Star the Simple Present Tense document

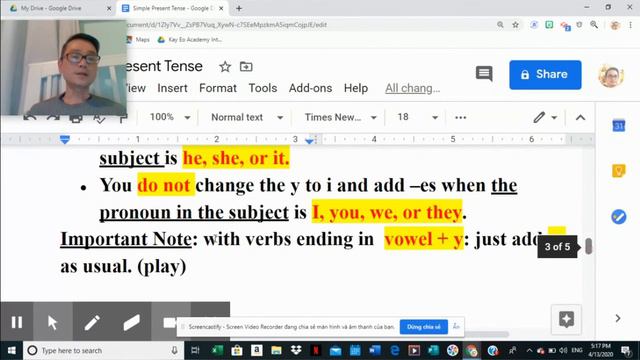(225, 67)
